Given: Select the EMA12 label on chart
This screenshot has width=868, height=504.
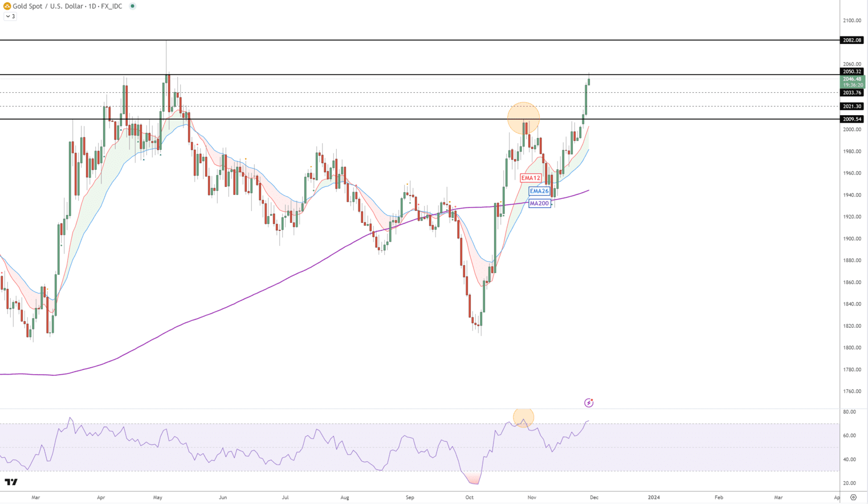Looking at the screenshot, I should click(530, 178).
